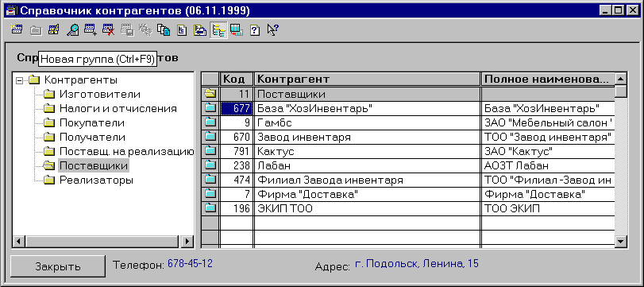The height and width of the screenshot is (287, 644).
Task: Select the Налоги и отчисления tree folder
Action: click(118, 109)
